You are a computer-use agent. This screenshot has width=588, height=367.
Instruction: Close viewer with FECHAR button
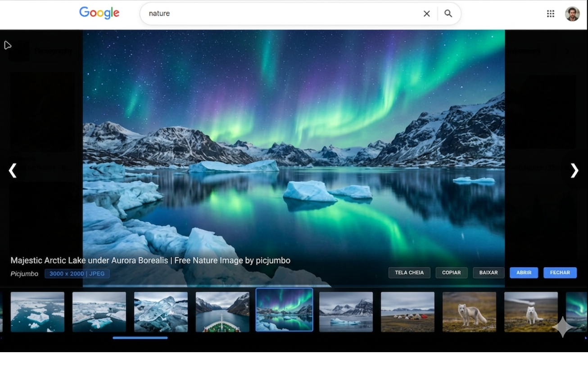click(560, 273)
